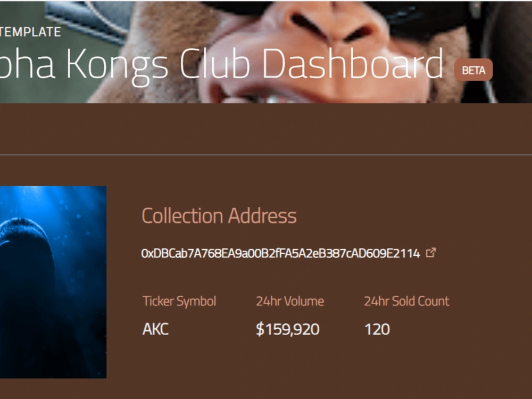Click the $159,920 volume value
The width and height of the screenshot is (532, 399).
point(288,329)
